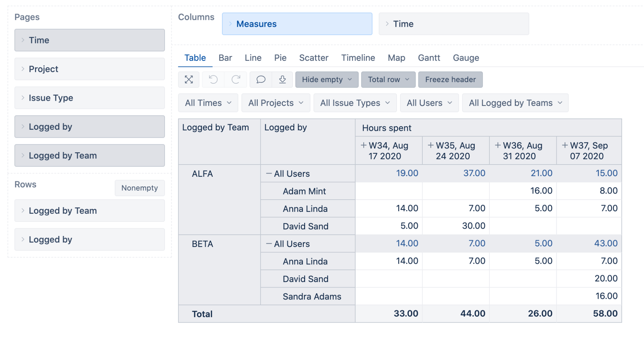Switch to the Gauge tab
The width and height of the screenshot is (644, 360).
pyautogui.click(x=466, y=58)
